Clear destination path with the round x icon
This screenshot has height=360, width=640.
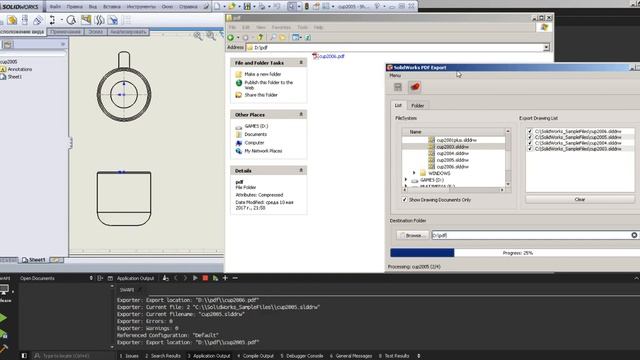(x=634, y=235)
